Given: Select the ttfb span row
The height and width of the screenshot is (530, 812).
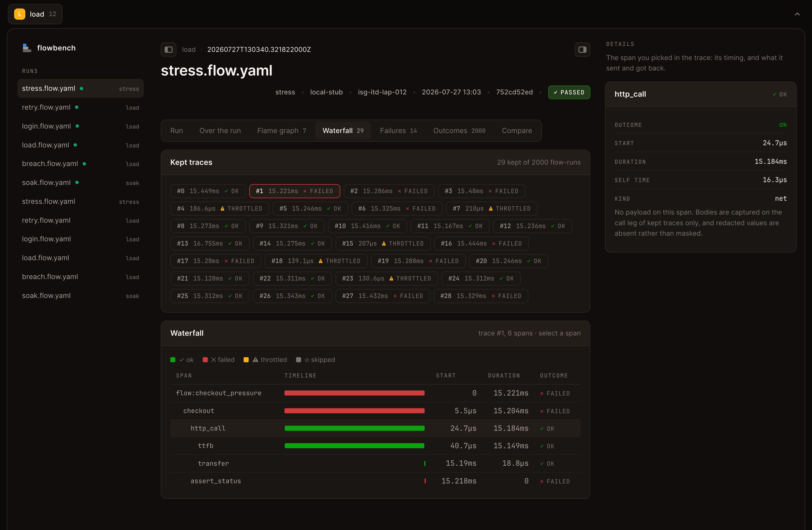Looking at the screenshot, I should pos(375,446).
